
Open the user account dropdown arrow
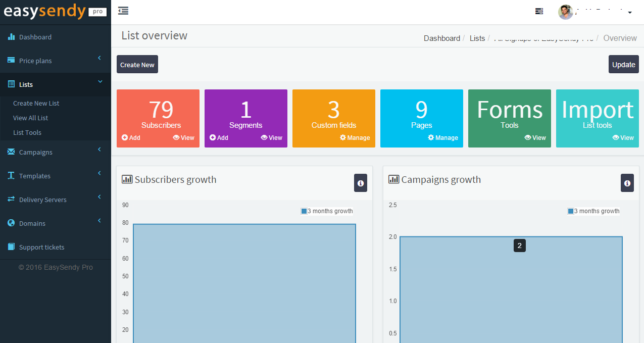click(630, 13)
